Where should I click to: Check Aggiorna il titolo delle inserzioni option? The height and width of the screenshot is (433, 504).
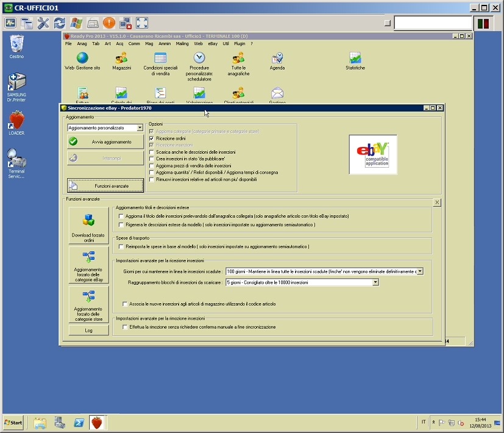point(121,216)
